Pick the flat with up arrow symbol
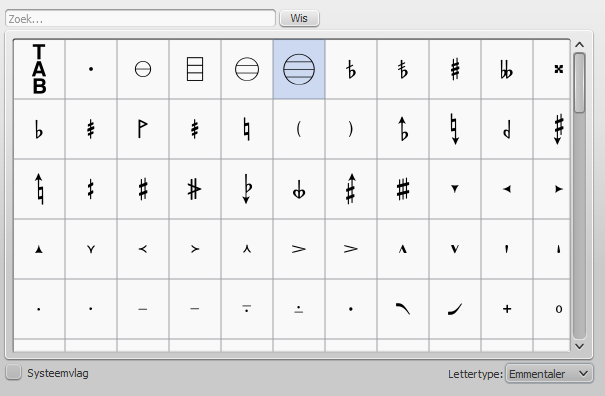 click(403, 129)
